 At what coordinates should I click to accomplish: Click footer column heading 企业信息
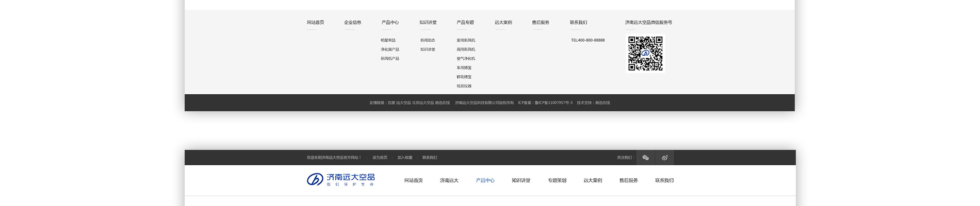click(x=353, y=23)
